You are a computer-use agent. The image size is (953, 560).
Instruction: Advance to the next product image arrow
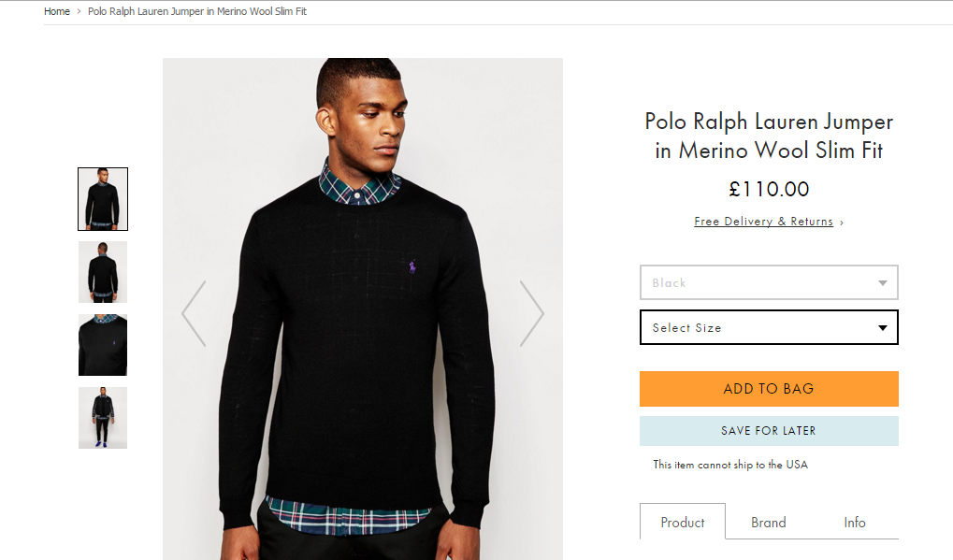[531, 313]
